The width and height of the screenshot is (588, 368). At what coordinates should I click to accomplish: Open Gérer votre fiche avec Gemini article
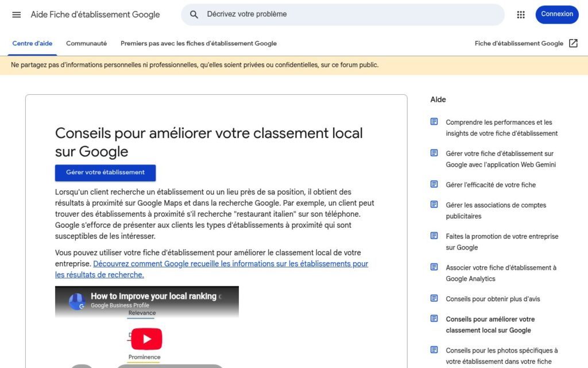pyautogui.click(x=501, y=159)
